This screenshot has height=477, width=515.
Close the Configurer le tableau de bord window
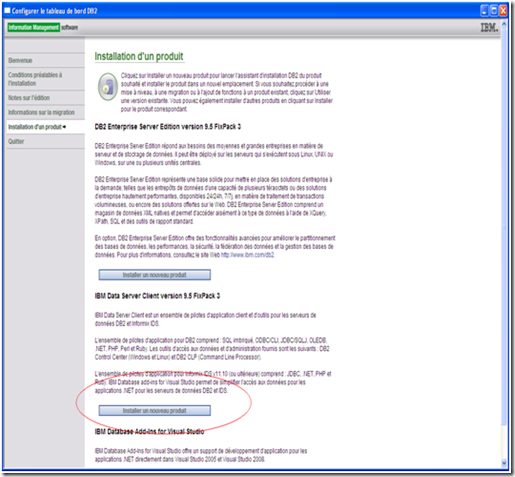(503, 11)
